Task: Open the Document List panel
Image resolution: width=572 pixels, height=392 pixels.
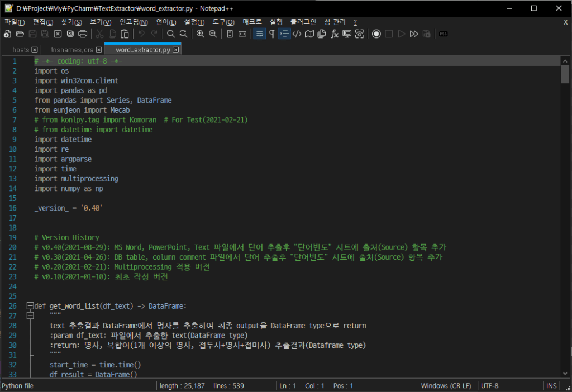Action: (x=321, y=34)
